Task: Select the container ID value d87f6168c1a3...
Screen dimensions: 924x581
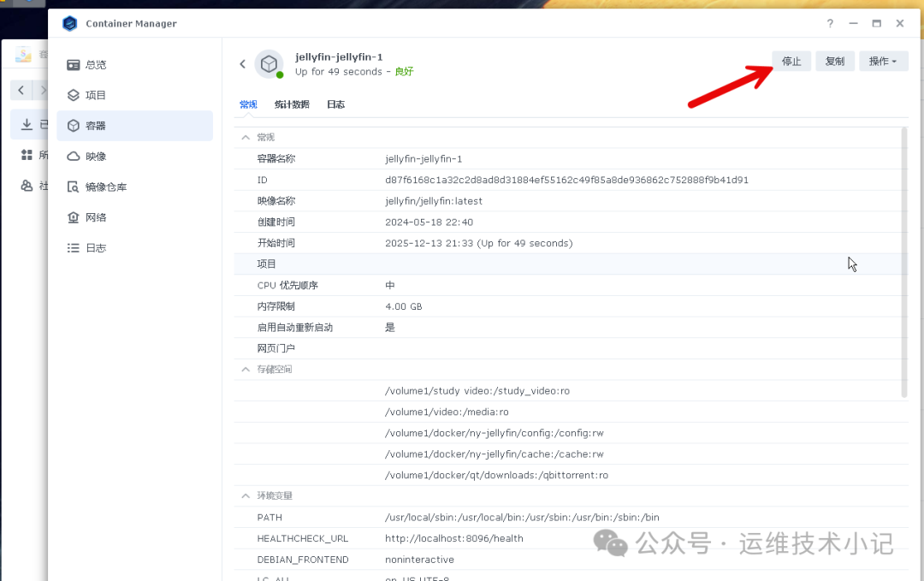Action: tap(566, 180)
